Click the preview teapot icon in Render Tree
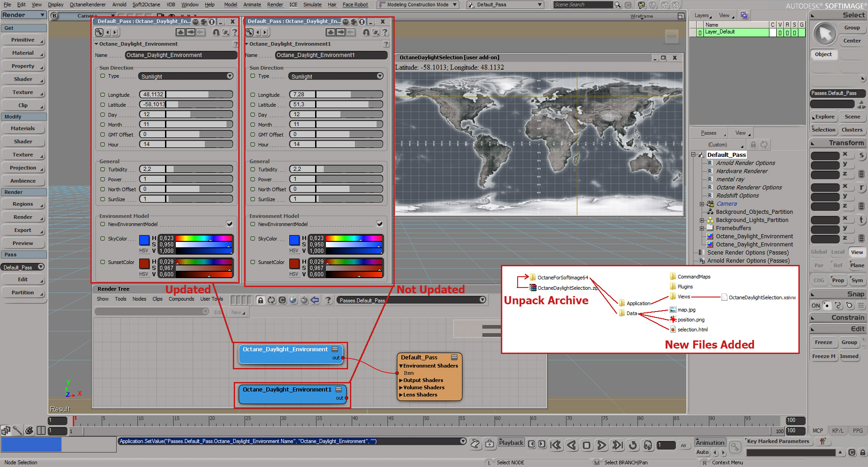Viewport: 868px width, 467px height. click(304, 300)
